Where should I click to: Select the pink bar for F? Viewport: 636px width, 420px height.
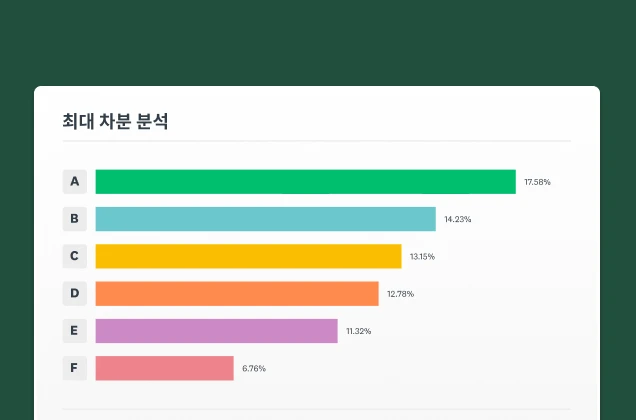point(164,368)
